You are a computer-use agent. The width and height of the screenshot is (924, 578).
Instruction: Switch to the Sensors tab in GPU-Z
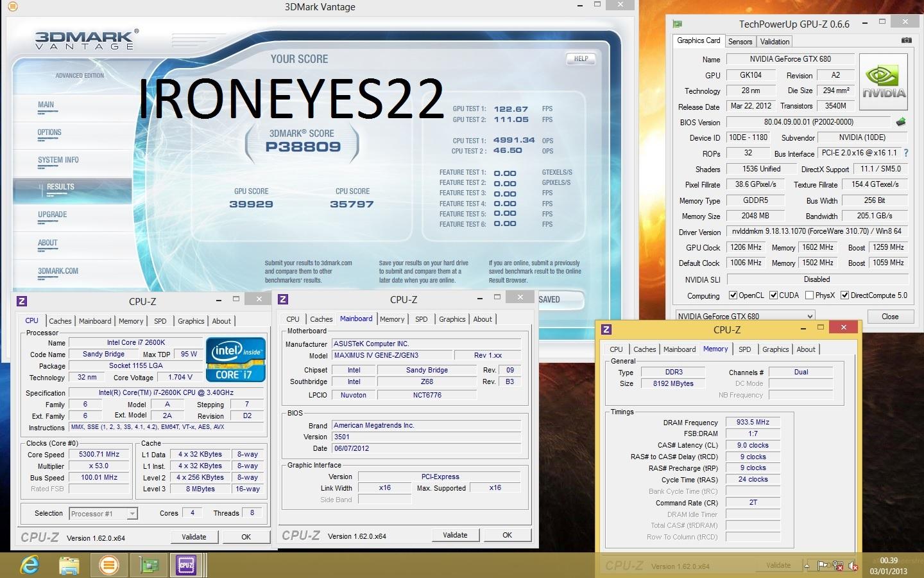pos(740,41)
